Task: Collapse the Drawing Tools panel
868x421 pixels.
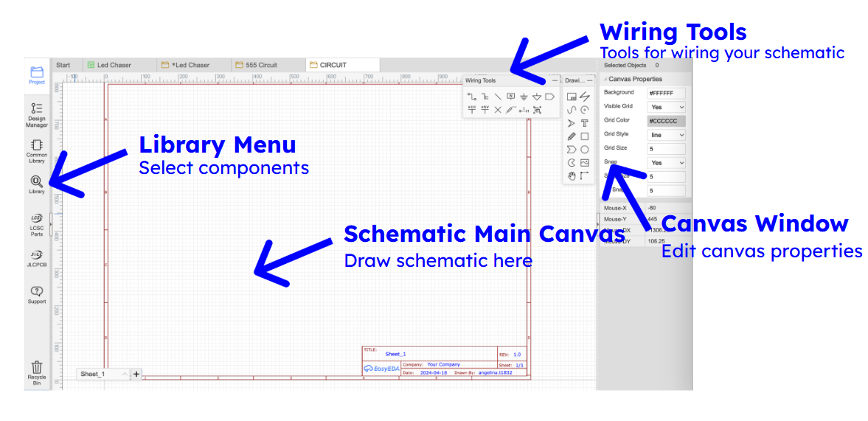Action: pyautogui.click(x=590, y=80)
